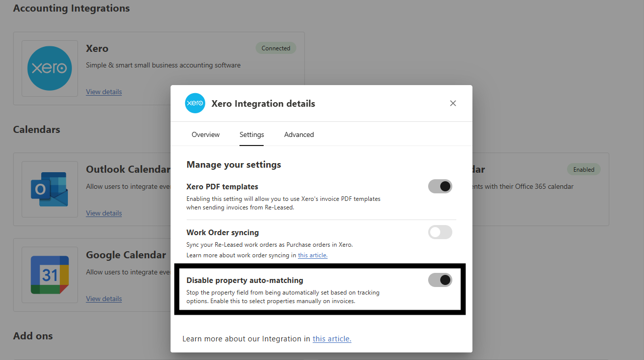This screenshot has width=644, height=360.
Task: Open the integration learn more article
Action: pos(332,338)
